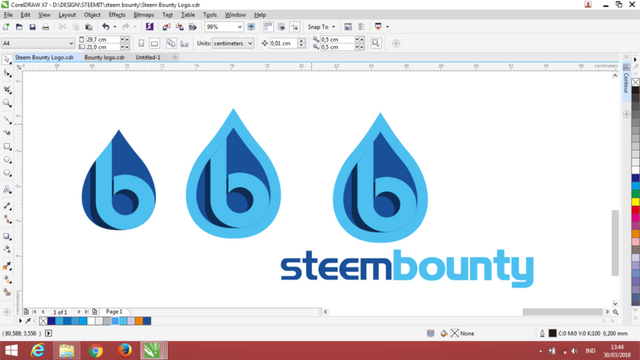Select the Interactive Fill tool
Viewport: 640px width, 360px height.
(7, 280)
